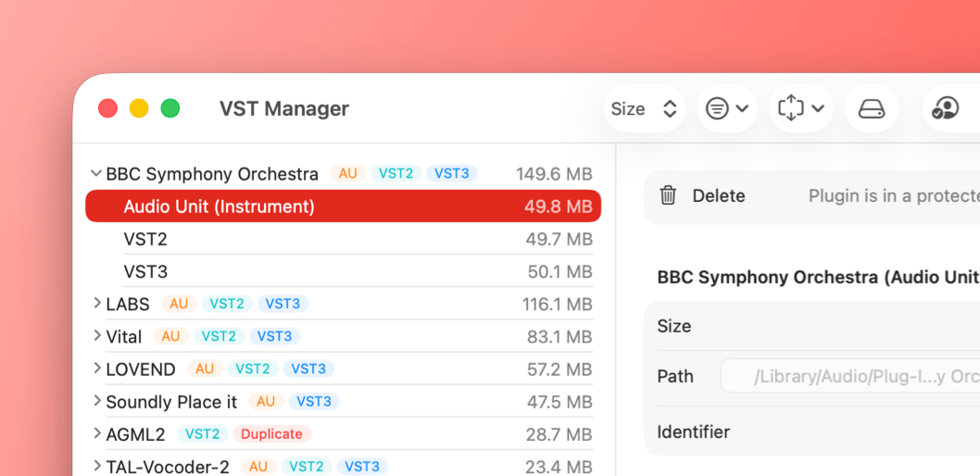Screen dimensions: 980x476
Task: Expand the Vital plugin group
Action: tap(96, 336)
